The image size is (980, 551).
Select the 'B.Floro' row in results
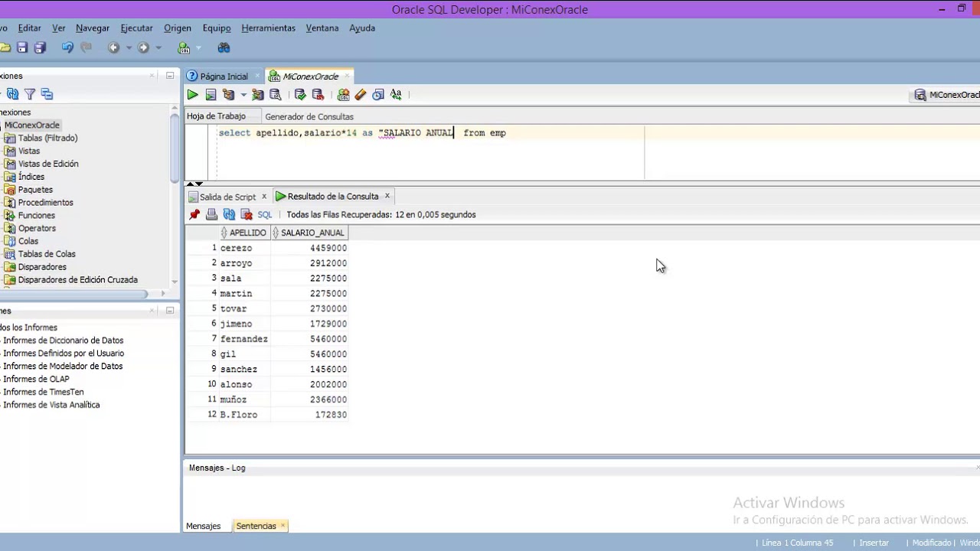coord(266,415)
